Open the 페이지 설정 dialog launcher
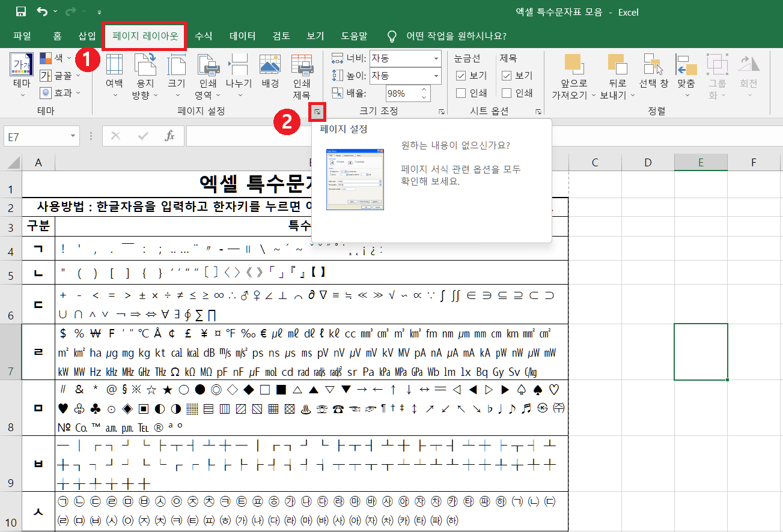The height and width of the screenshot is (532, 783). click(x=316, y=112)
